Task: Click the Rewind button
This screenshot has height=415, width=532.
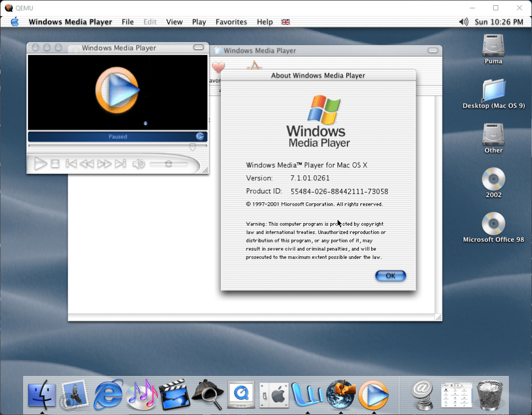Action: (87, 164)
